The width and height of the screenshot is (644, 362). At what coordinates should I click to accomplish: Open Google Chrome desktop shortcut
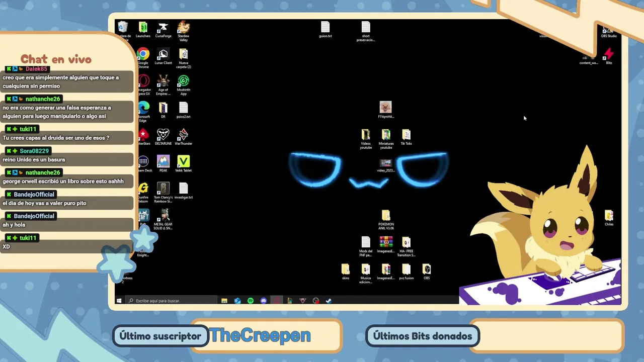coord(143,58)
